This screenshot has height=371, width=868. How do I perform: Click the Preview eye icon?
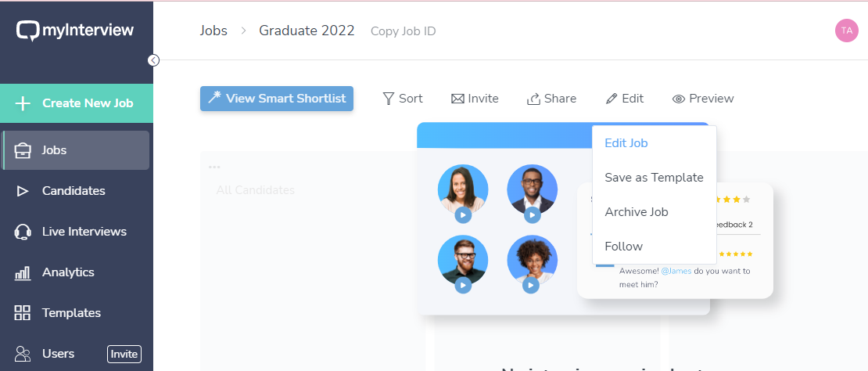coord(679,99)
